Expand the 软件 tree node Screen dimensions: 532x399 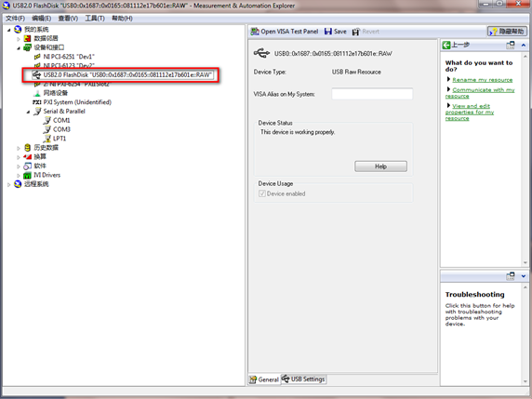[x=19, y=166]
